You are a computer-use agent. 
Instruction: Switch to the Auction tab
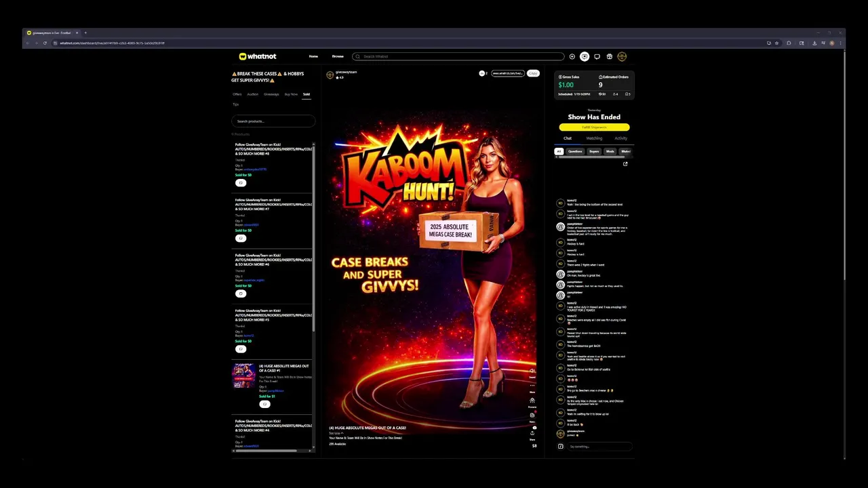[x=252, y=94]
